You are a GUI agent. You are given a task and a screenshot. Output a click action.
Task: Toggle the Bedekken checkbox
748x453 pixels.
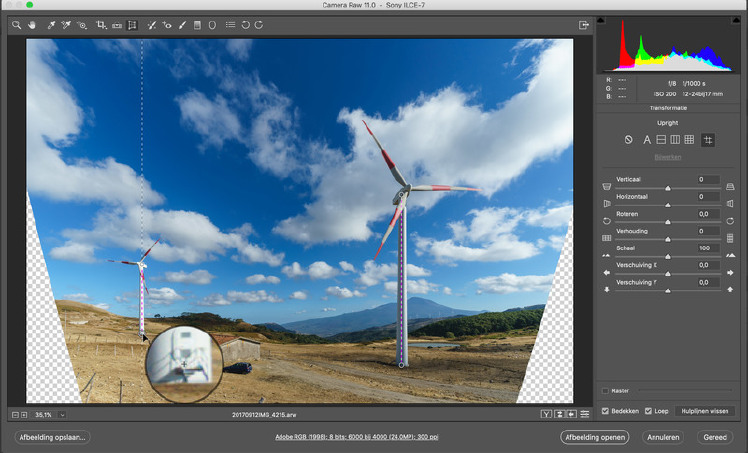[605, 411]
